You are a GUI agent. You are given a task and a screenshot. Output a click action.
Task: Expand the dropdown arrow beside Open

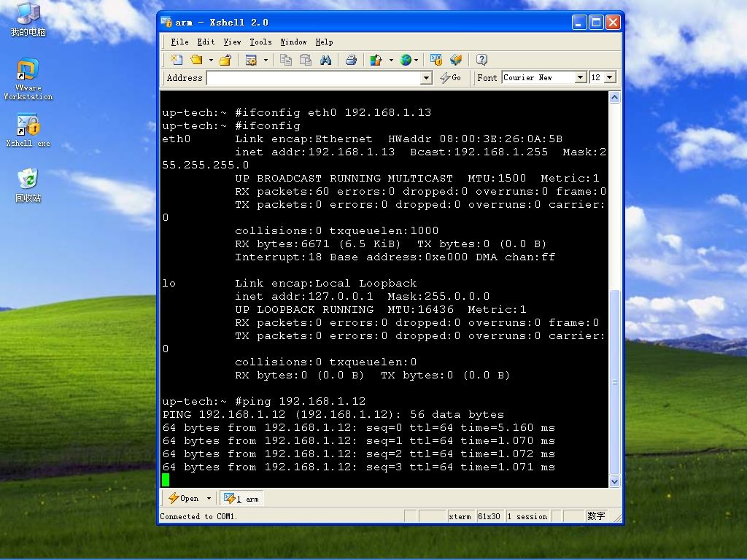(209, 499)
